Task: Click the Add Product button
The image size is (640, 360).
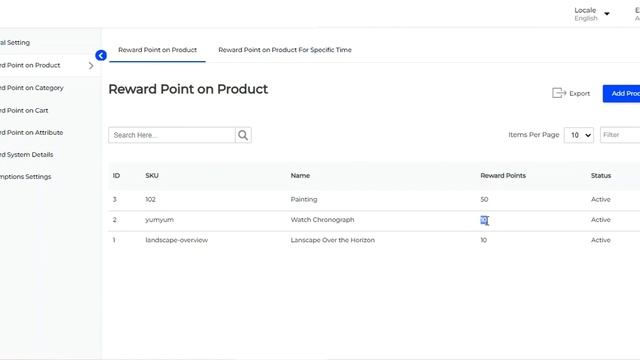Action: click(621, 93)
